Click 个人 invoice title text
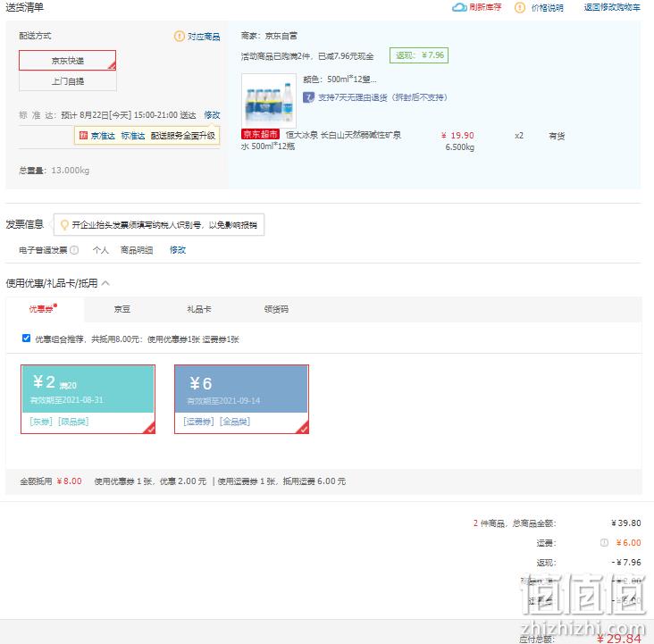The image size is (654, 644). [x=101, y=250]
